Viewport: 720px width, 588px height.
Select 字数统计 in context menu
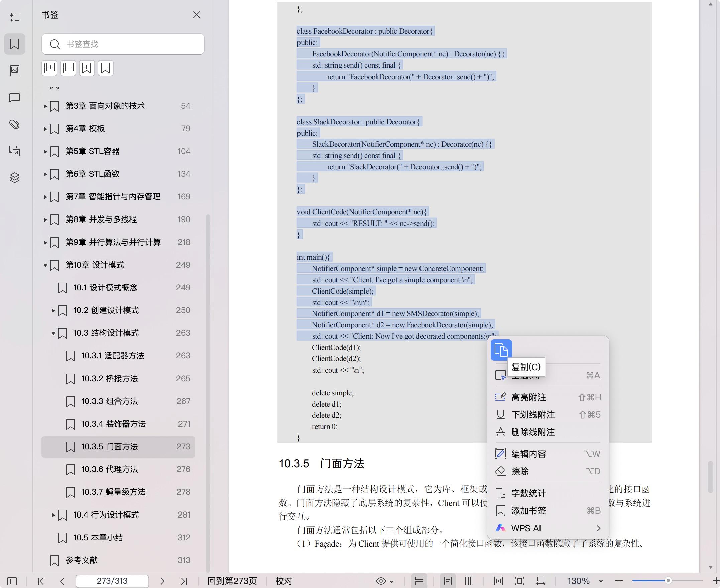pos(548,493)
